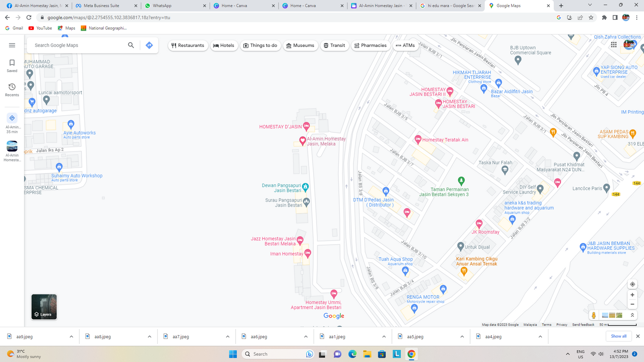This screenshot has width=644, height=362.
Task: Select the Transit chip
Action: tap(334, 45)
